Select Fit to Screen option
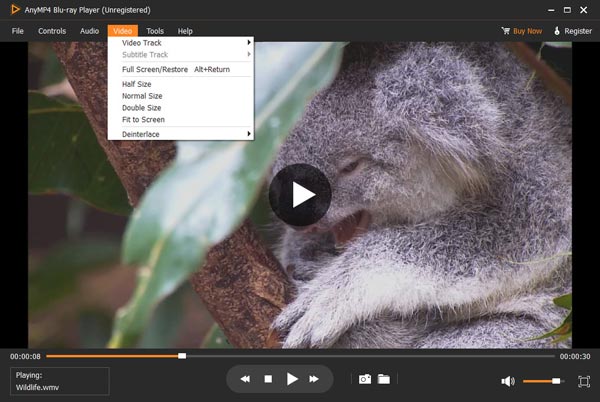This screenshot has height=402, width=600. point(181,120)
